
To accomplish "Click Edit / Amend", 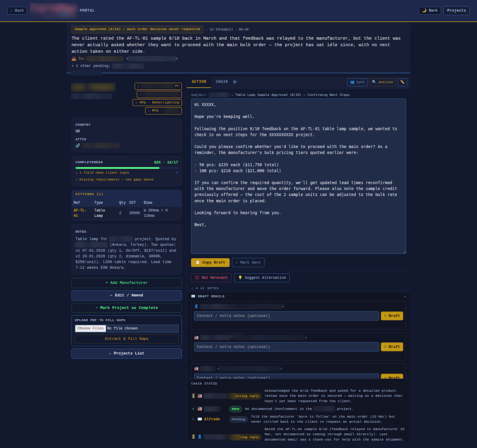I will click(x=127, y=295).
